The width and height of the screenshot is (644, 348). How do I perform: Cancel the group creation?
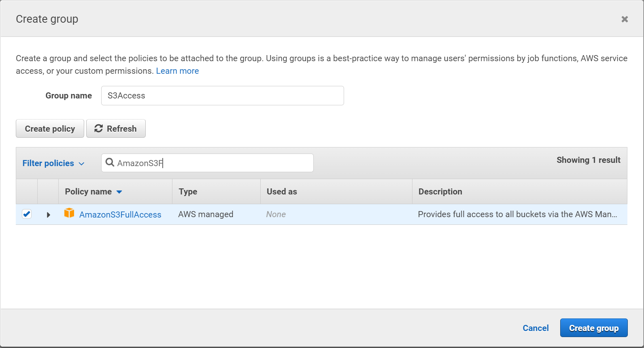point(536,328)
